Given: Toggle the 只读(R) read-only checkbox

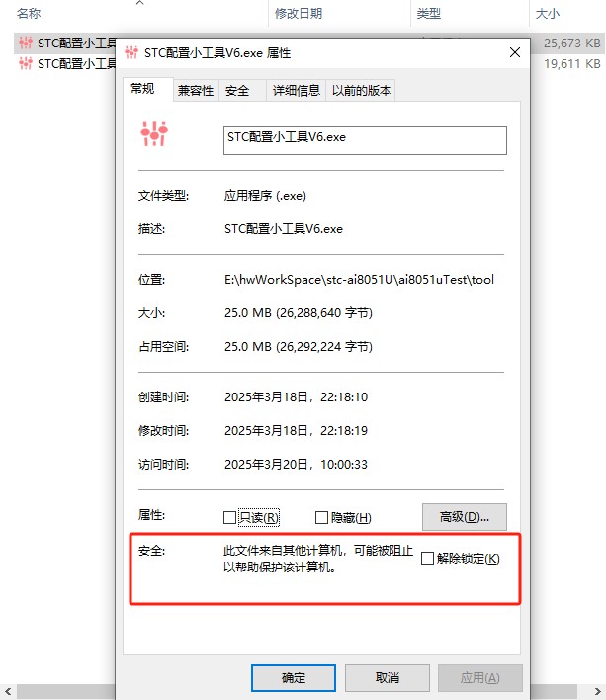Looking at the screenshot, I should [x=229, y=517].
